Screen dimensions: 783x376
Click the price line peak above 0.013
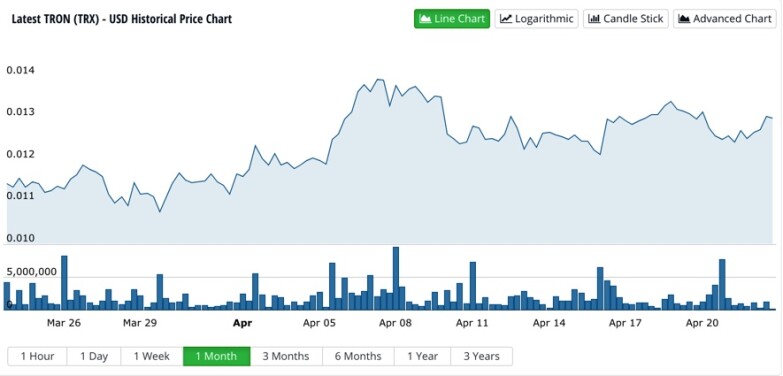click(x=379, y=79)
